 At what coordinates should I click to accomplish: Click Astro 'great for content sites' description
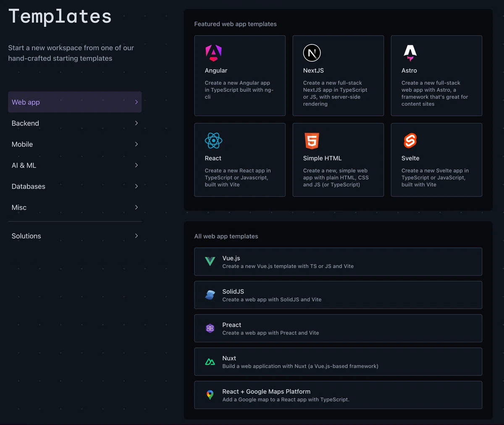(435, 93)
